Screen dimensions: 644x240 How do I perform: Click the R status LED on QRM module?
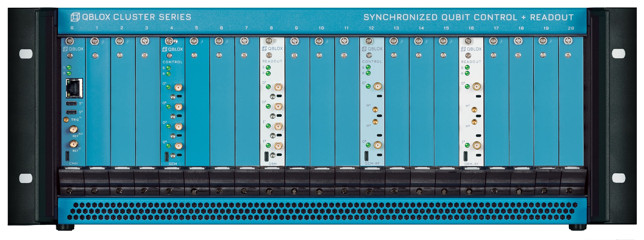pyautogui.click(x=268, y=73)
